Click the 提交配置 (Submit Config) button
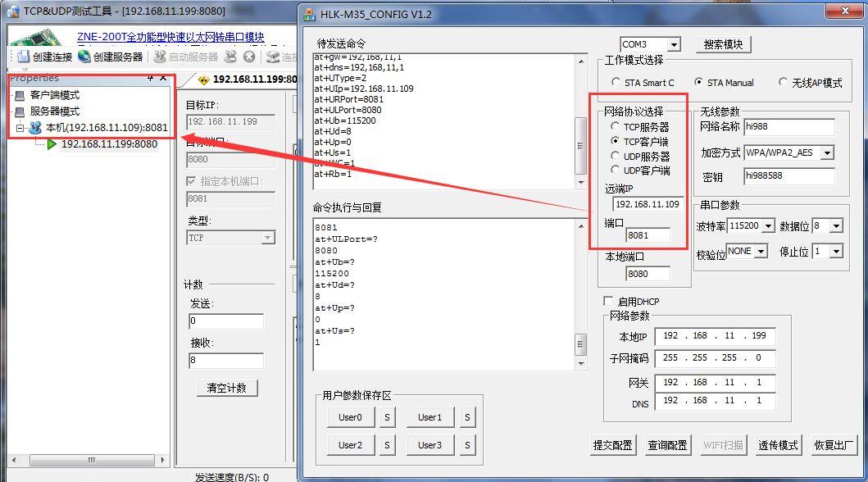 coord(612,445)
